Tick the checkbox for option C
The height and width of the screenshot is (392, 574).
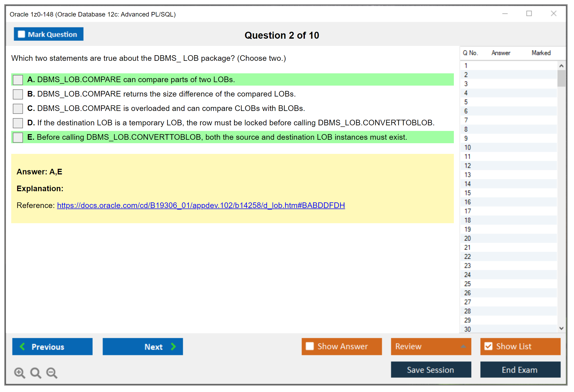[x=18, y=109]
